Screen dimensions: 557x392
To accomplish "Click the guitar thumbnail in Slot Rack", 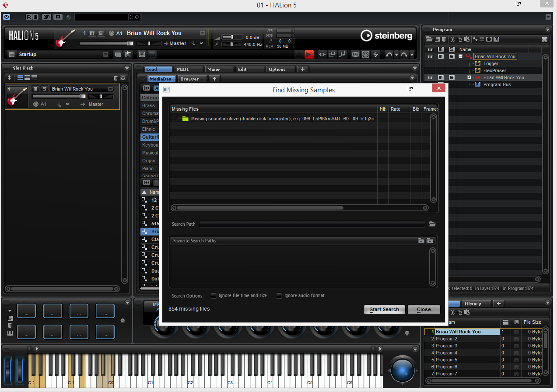I will (x=17, y=97).
